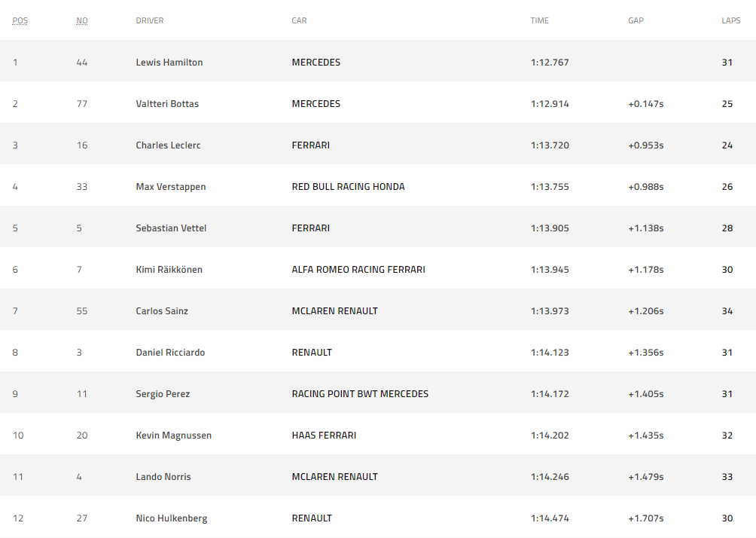Click Sergio Perez's name
Screen dimensions: 756x538
click(163, 394)
